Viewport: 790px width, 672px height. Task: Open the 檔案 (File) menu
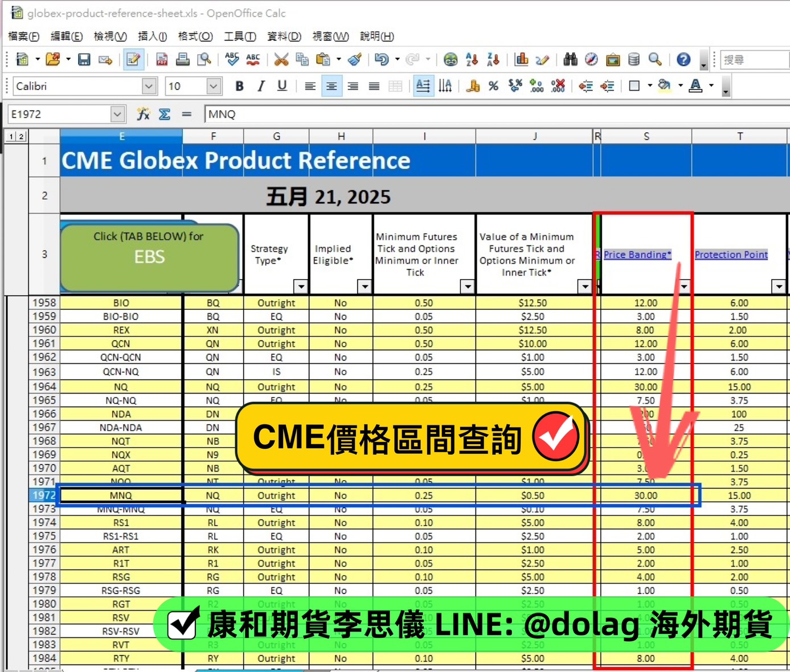23,36
